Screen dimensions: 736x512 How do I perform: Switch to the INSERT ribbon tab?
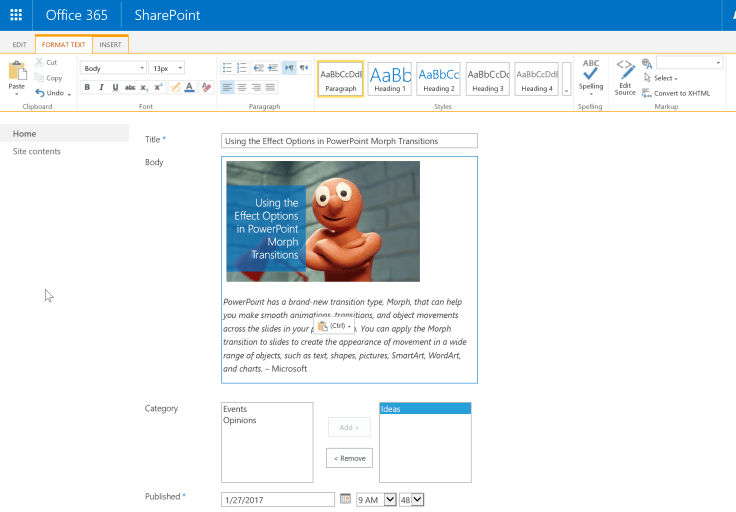tap(110, 45)
